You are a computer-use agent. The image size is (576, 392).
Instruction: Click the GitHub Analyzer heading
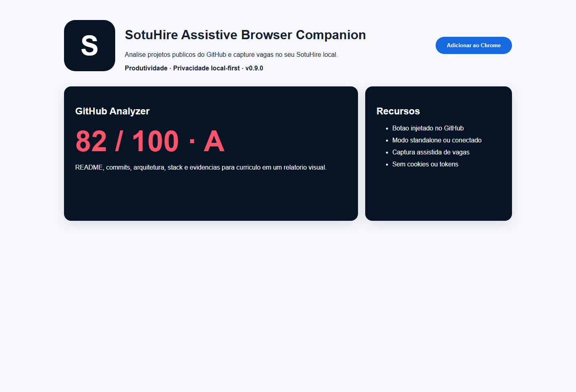coord(112,111)
